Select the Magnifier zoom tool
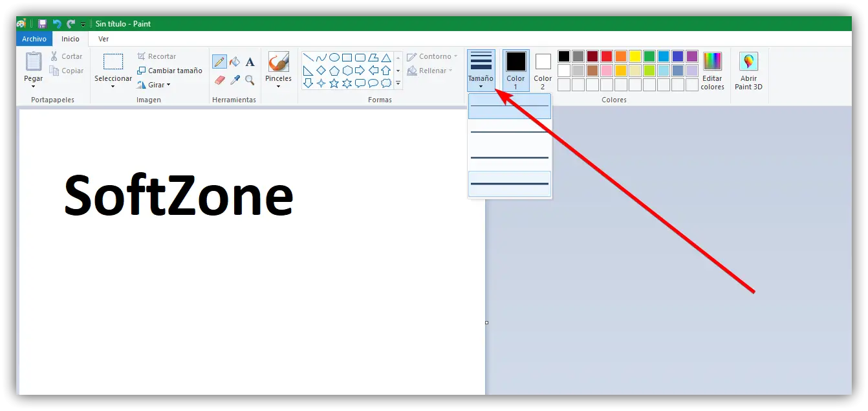 click(x=250, y=80)
